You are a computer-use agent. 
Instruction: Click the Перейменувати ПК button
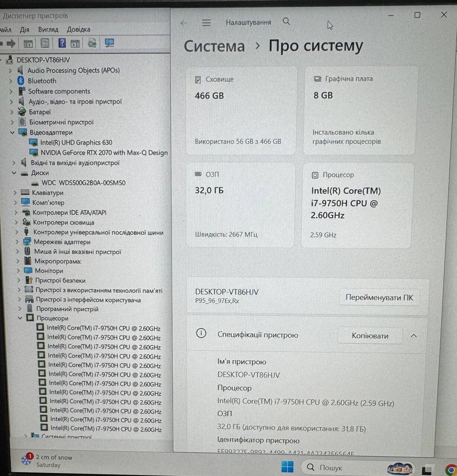click(x=379, y=298)
